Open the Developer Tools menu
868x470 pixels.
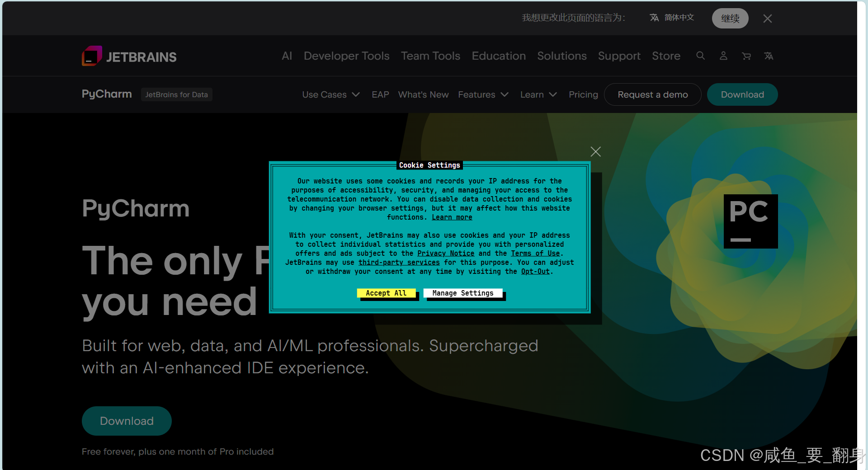click(346, 56)
